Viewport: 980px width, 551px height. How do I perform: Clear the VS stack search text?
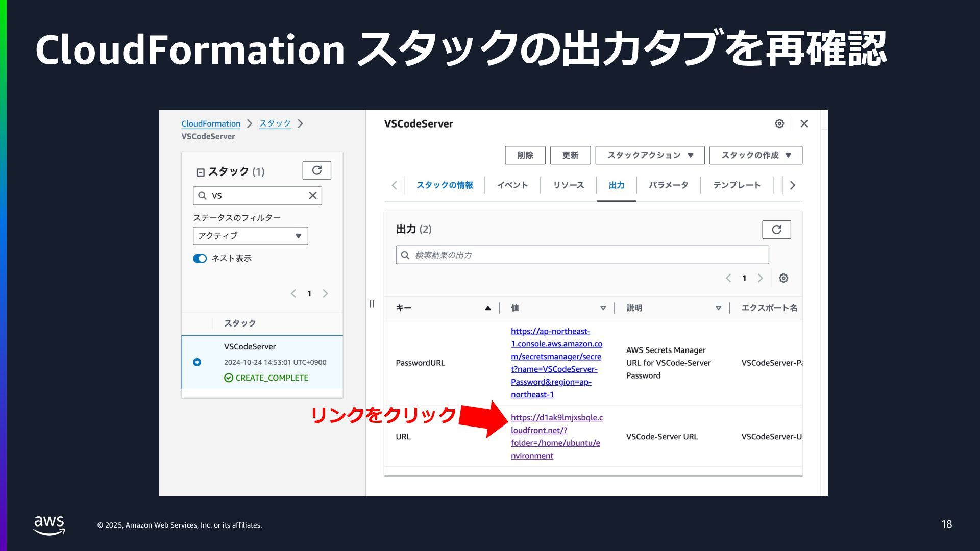click(x=312, y=195)
